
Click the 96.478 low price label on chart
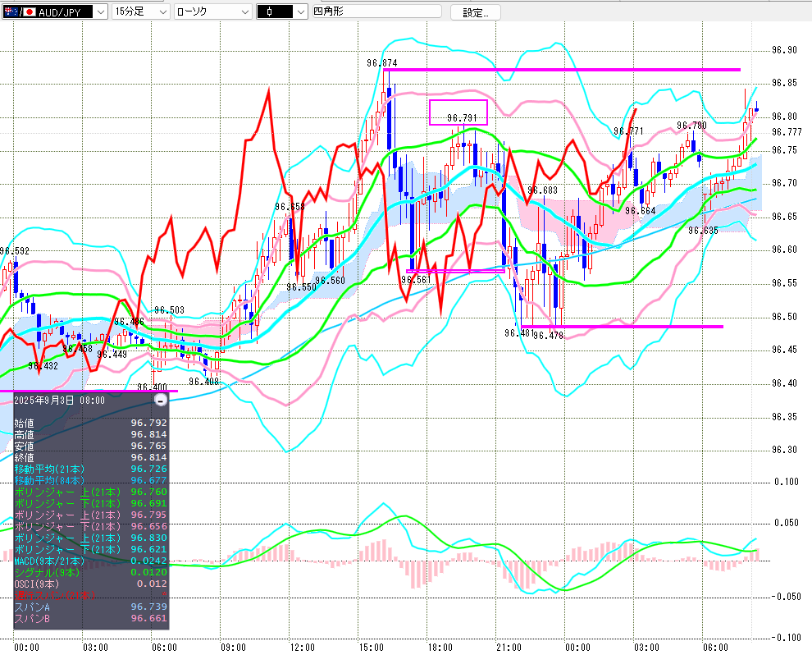click(549, 335)
